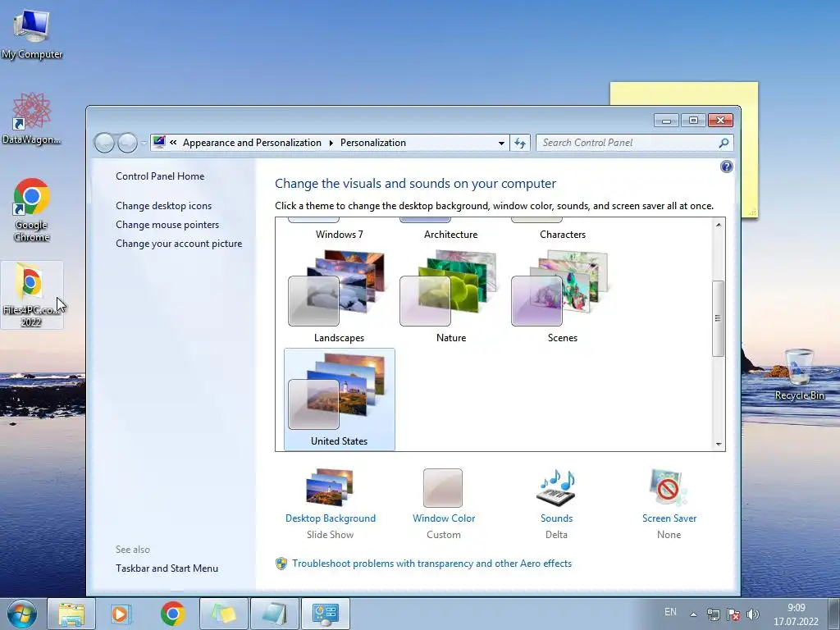This screenshot has height=630, width=840.
Task: Click the Desktop Background text link
Action: tap(331, 518)
